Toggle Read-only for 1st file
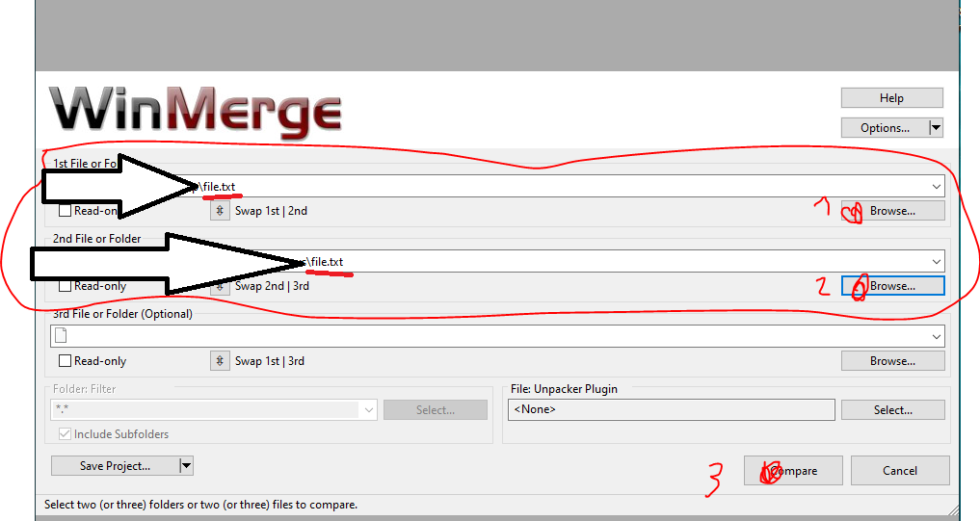Image resolution: width=980 pixels, height=521 pixels. tap(65, 211)
